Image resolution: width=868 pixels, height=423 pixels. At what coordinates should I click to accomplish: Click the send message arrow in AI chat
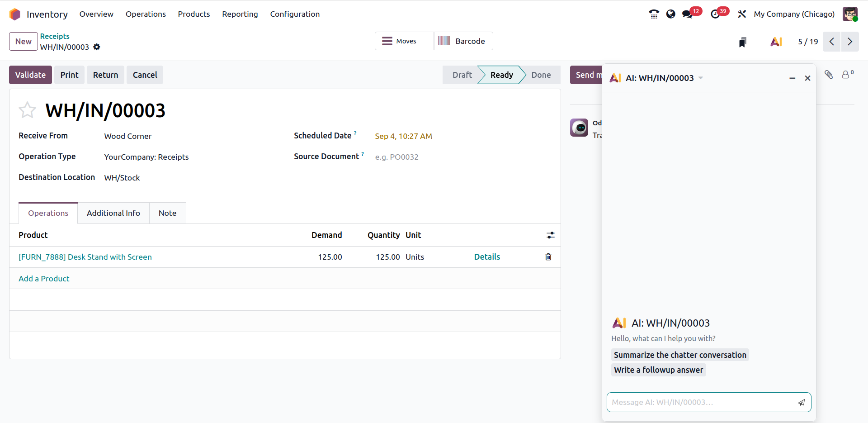(x=801, y=403)
